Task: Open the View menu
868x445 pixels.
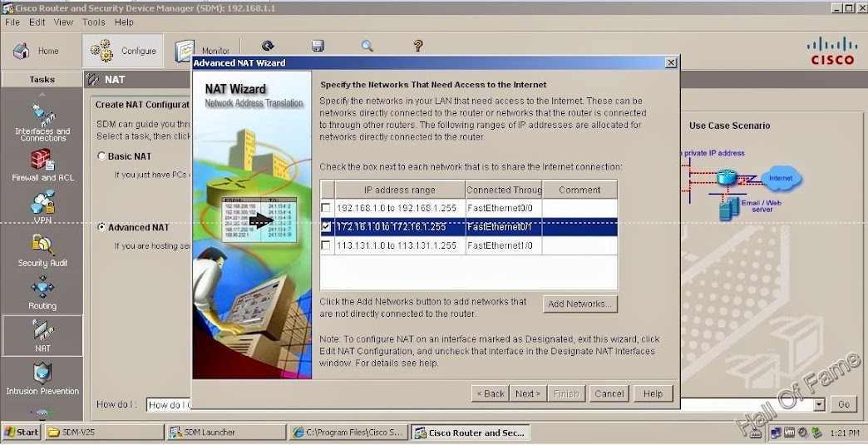Action: [x=63, y=22]
